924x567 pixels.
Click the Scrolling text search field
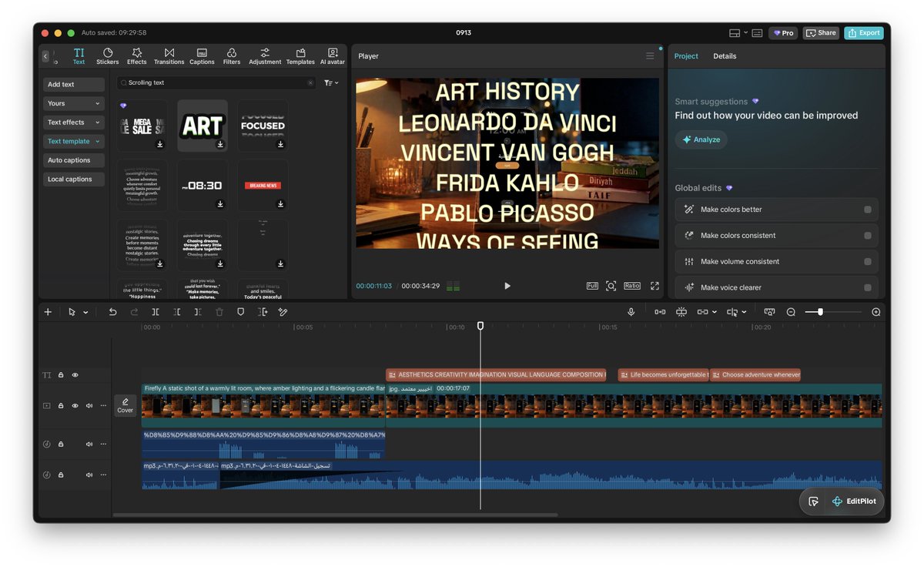point(216,82)
